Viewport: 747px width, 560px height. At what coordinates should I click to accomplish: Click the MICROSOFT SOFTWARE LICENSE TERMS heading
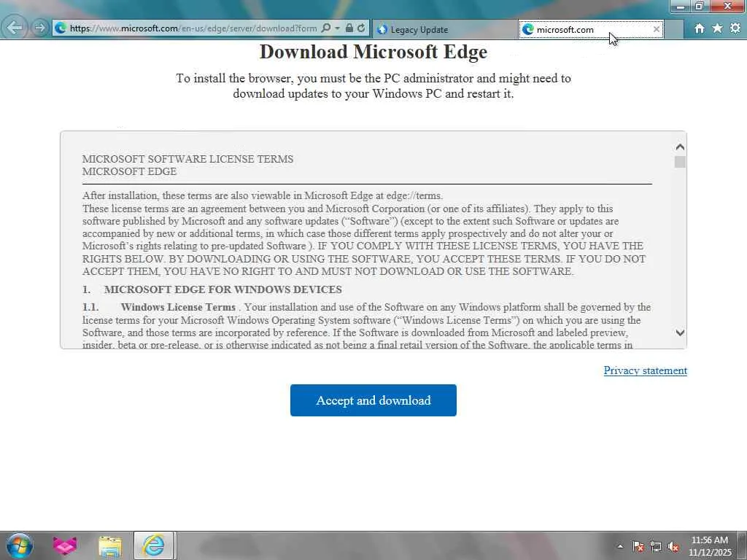[x=187, y=159]
